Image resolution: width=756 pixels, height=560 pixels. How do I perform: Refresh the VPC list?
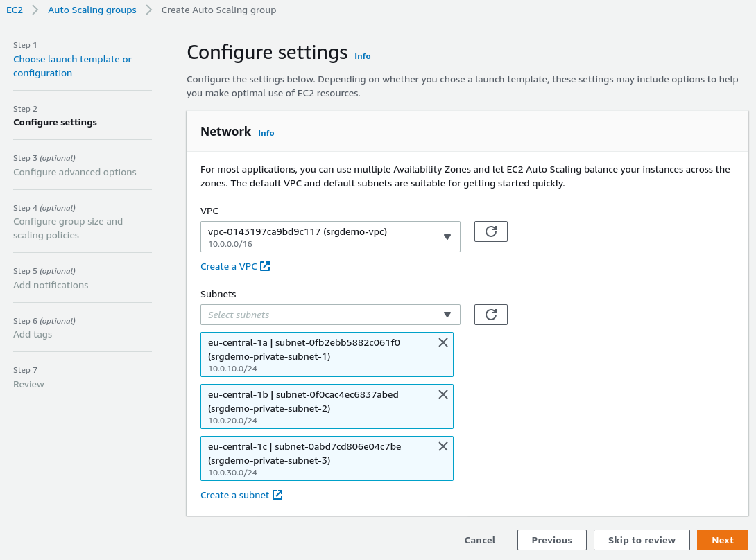point(491,231)
